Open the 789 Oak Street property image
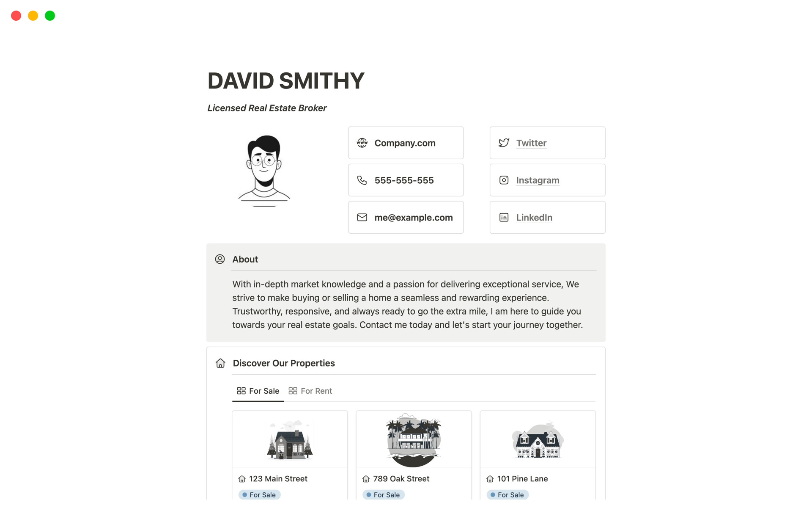The image size is (812, 508). (414, 439)
